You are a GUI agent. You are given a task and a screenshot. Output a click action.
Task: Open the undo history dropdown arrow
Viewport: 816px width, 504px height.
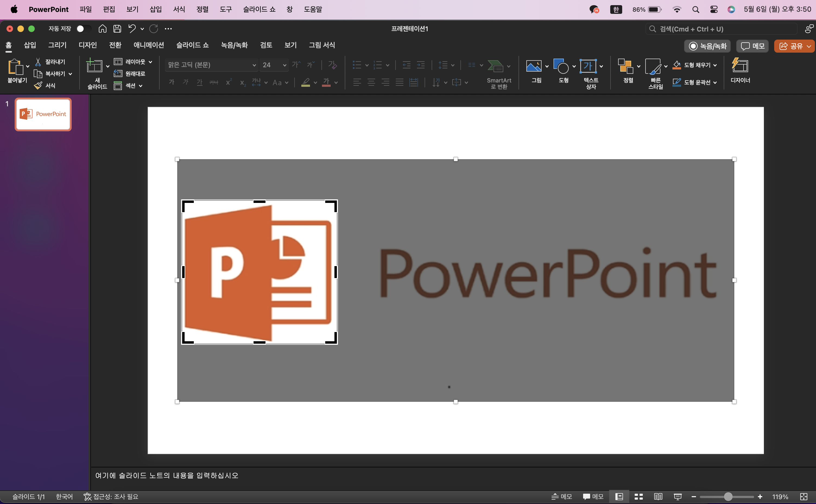click(x=142, y=29)
